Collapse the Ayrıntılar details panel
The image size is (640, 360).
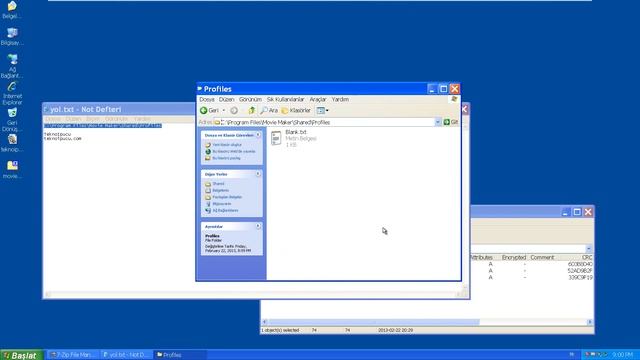pos(258,226)
